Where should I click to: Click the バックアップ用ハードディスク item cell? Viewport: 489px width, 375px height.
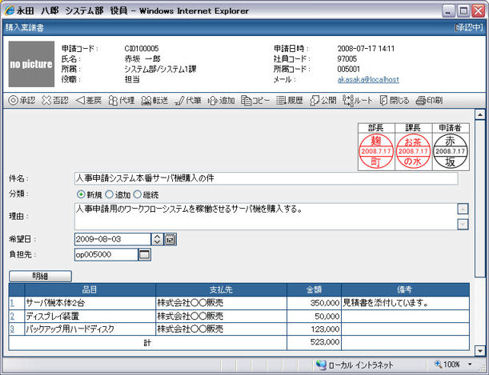tap(90, 329)
